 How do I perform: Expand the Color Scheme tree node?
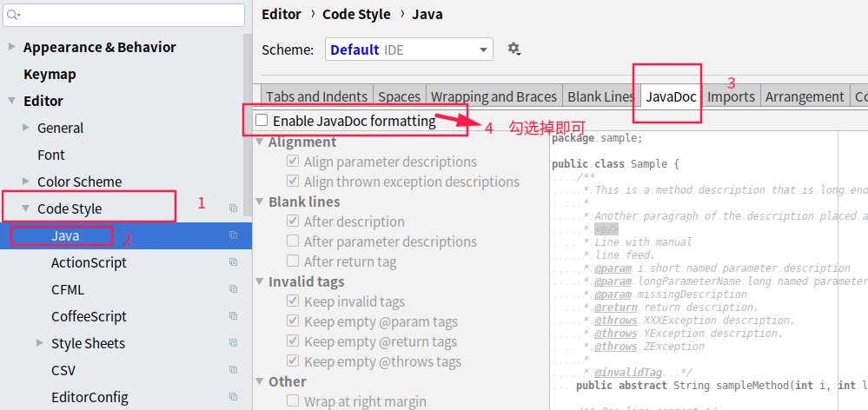click(x=25, y=181)
